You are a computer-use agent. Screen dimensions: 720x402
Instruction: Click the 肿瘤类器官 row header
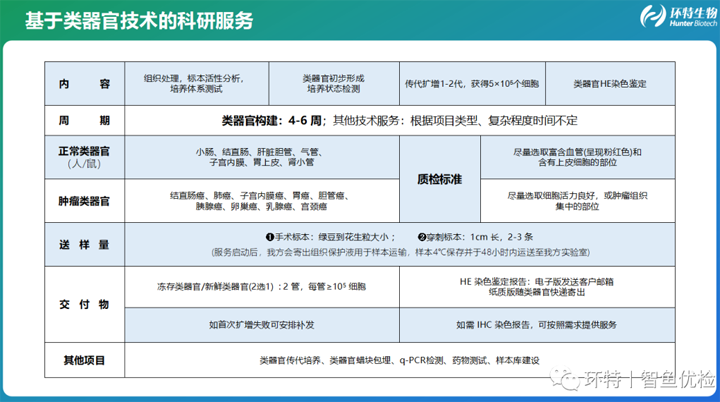point(84,201)
